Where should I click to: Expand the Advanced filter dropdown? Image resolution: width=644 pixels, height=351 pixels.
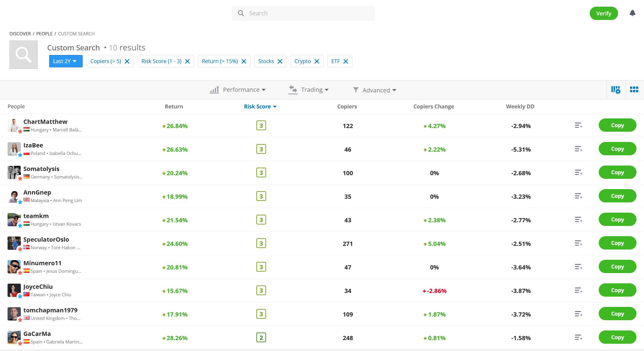[x=374, y=90]
